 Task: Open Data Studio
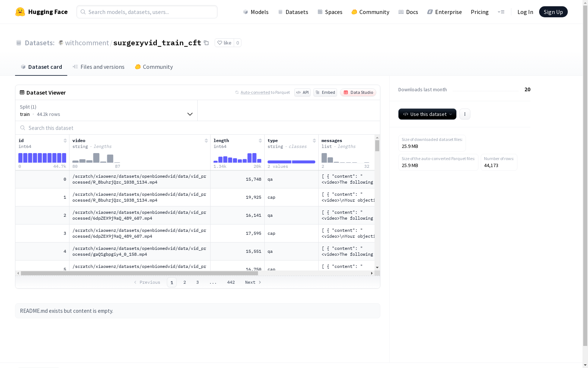[358, 92]
